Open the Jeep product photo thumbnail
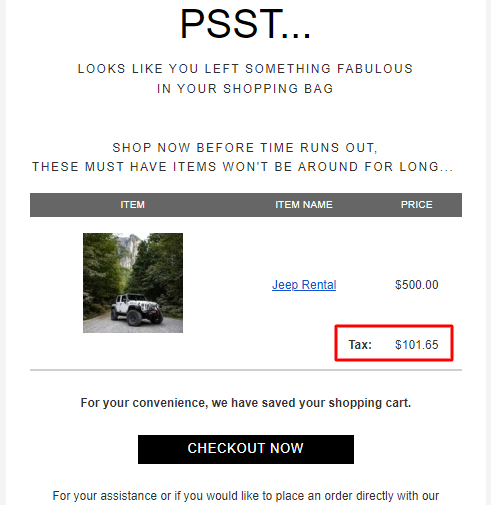This screenshot has width=491, height=505. (133, 283)
